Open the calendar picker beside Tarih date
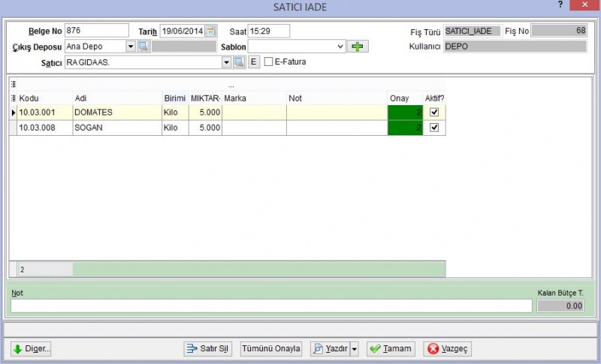This screenshot has width=601, height=364. coord(210,31)
